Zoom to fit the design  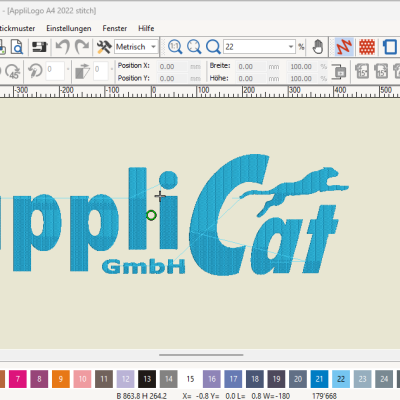pyautogui.click(x=194, y=47)
